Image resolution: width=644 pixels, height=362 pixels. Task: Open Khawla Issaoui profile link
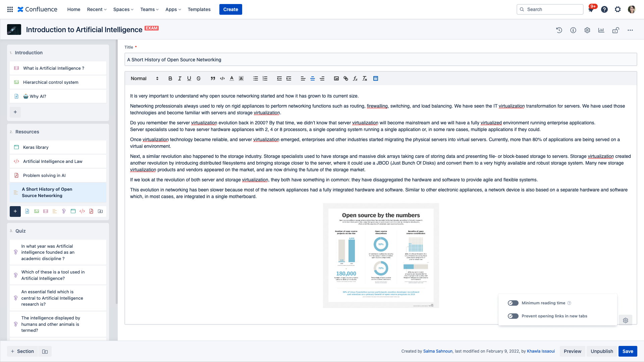[541, 351]
